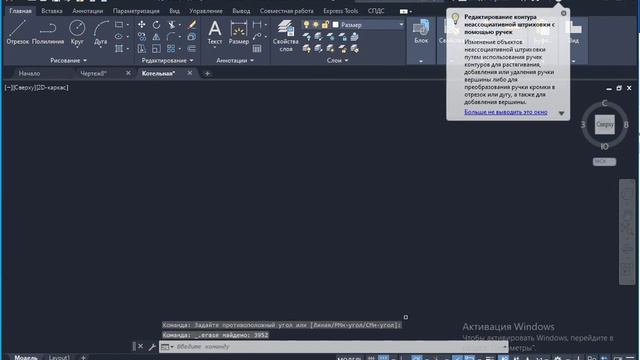Switch to the Чертеж1 document tab
The height and width of the screenshot is (360, 640).
(x=93, y=73)
